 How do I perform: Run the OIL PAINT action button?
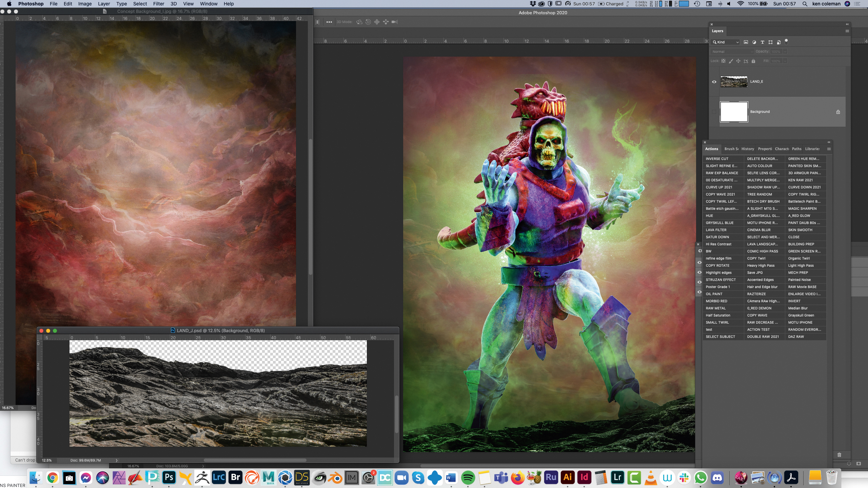(723, 294)
